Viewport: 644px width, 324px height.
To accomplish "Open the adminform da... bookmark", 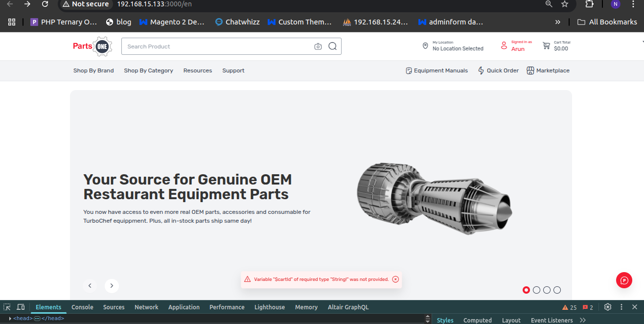I will click(451, 22).
